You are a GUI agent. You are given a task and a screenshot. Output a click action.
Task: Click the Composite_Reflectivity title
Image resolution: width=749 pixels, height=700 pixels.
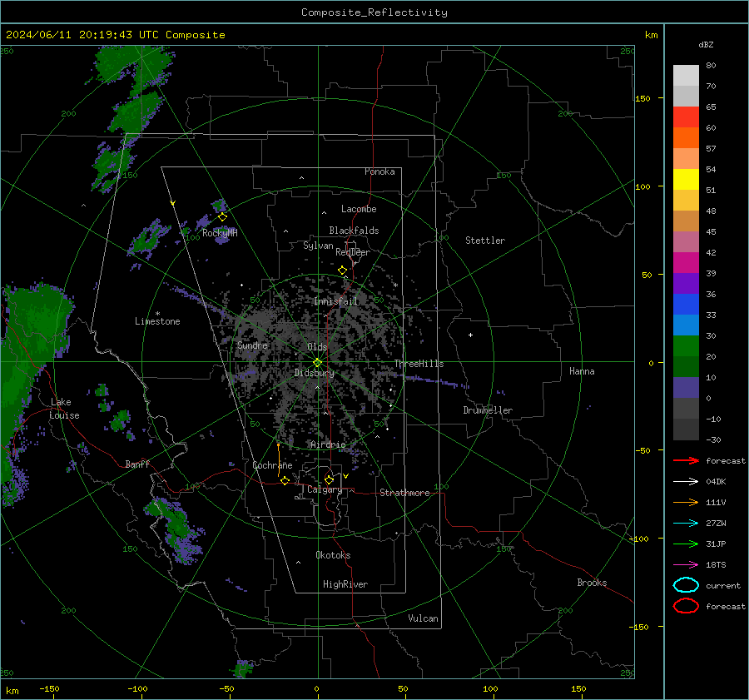pyautogui.click(x=374, y=12)
